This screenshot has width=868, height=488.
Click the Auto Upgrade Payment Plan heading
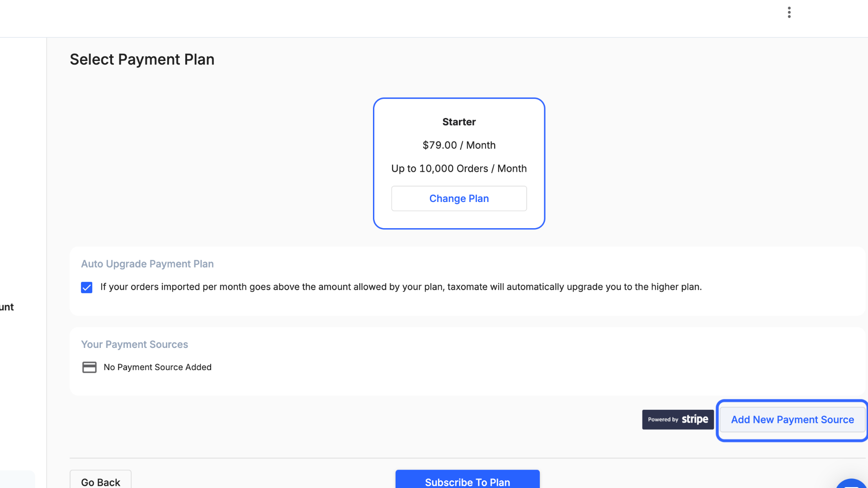[147, 264]
